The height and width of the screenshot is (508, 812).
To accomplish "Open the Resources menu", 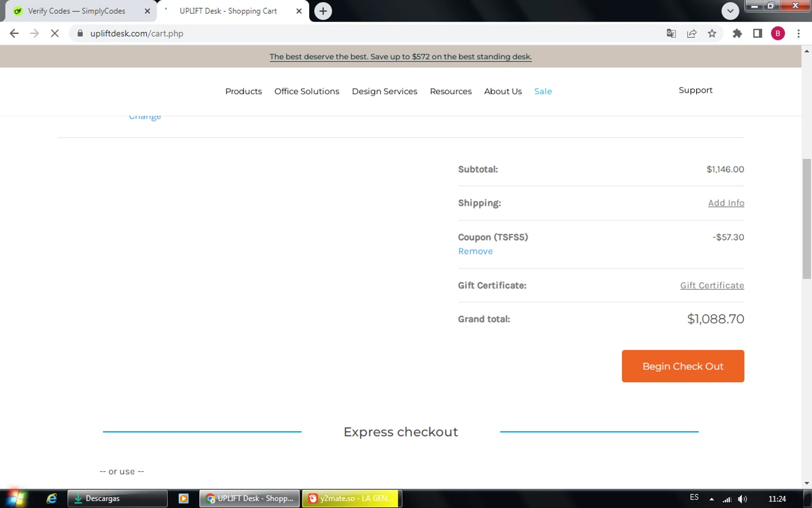I will (451, 92).
